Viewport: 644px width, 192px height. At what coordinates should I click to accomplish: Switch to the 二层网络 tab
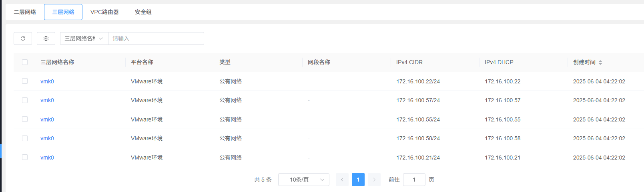25,12
